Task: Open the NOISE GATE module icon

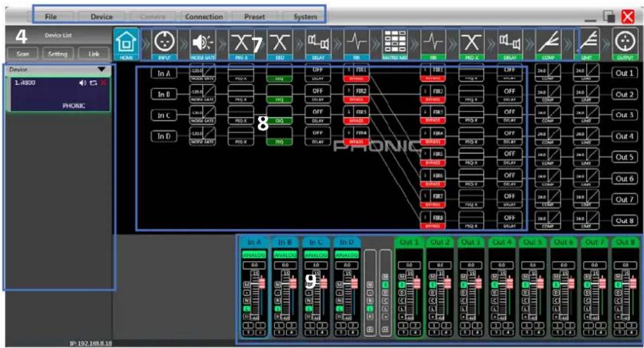Action: pyautogui.click(x=203, y=45)
